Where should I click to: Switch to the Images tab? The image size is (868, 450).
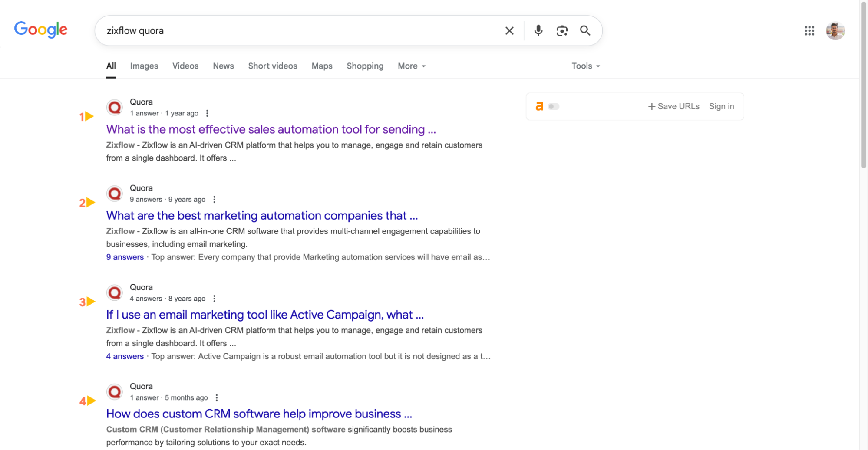(144, 66)
